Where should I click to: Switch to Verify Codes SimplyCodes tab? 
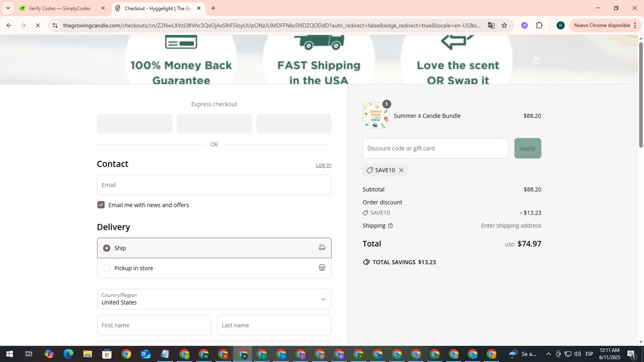(60, 8)
